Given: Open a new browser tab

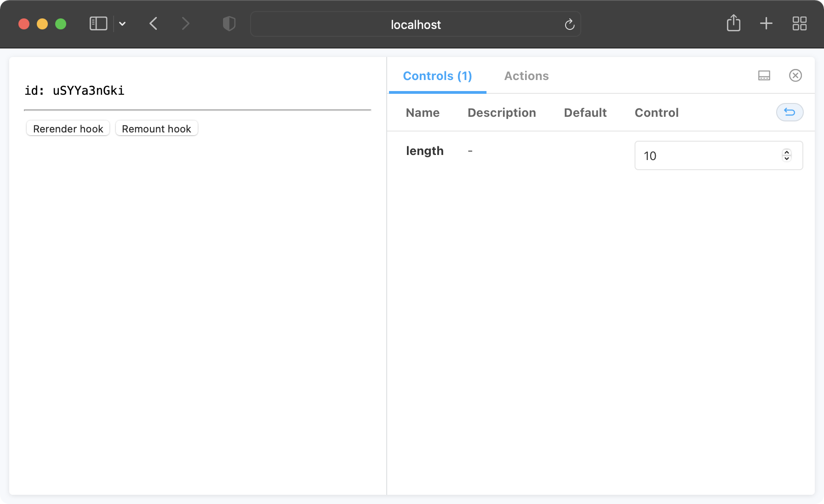Looking at the screenshot, I should pos(767,23).
